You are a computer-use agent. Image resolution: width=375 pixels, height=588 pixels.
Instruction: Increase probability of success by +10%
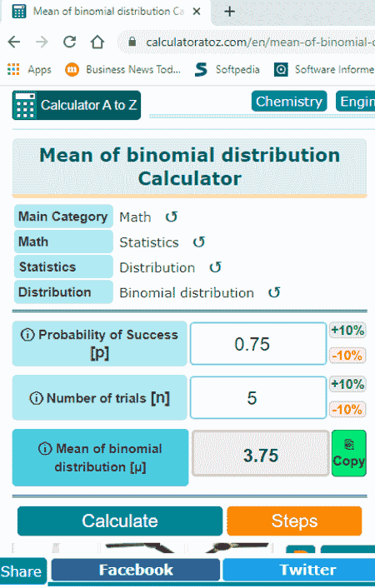coord(347,331)
